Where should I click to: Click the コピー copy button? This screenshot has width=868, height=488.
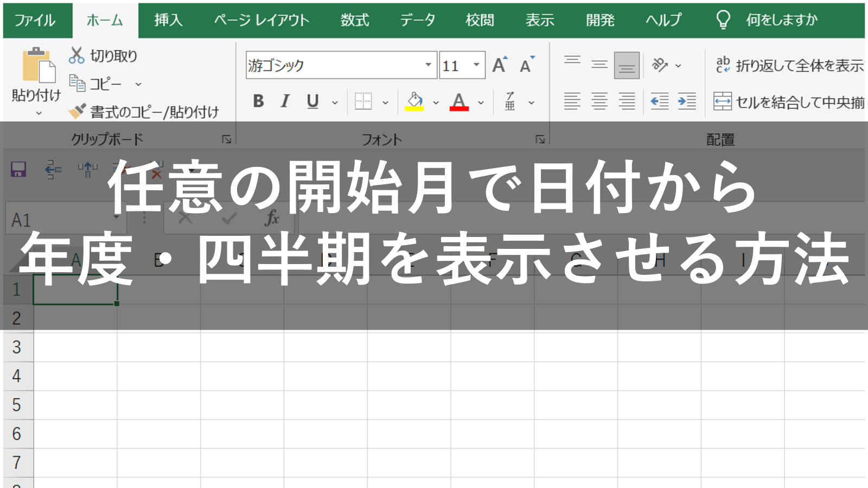point(95,84)
